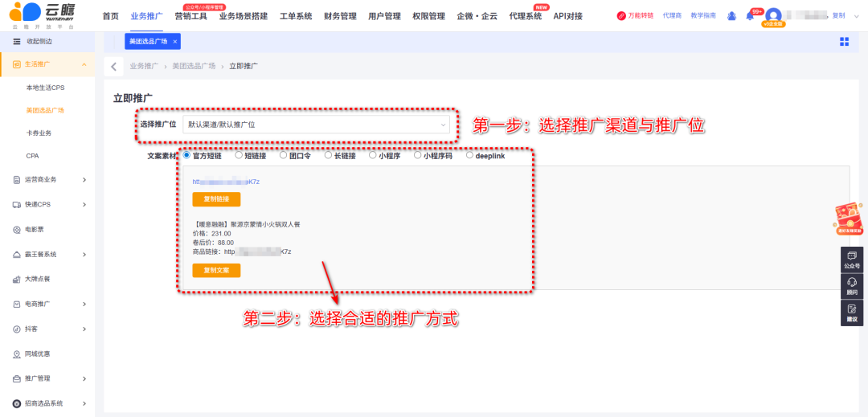Expand the 运营商业务 chevron
Screen dimensions: 868x417
pos(84,180)
